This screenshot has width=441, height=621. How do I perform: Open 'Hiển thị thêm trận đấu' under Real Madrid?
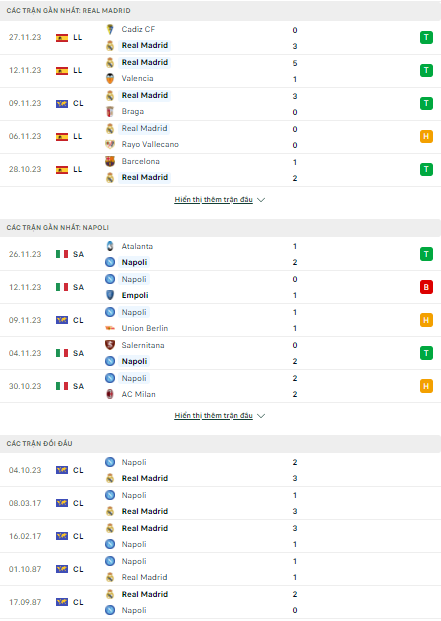click(x=213, y=200)
